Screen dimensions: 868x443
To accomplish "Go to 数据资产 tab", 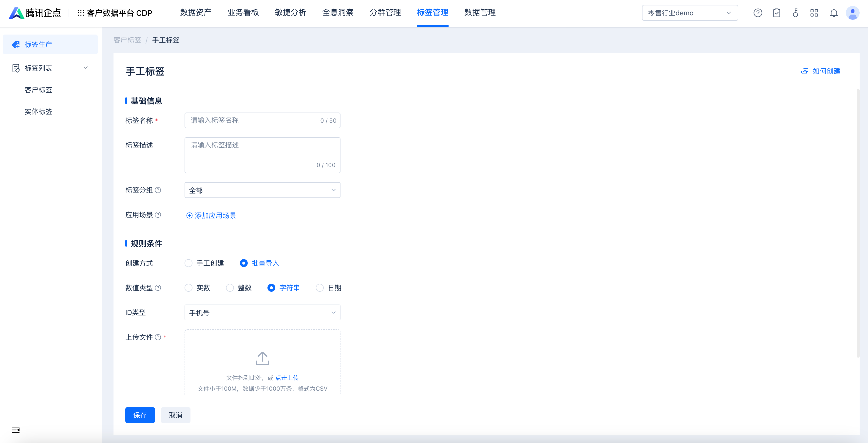I will pyautogui.click(x=195, y=13).
